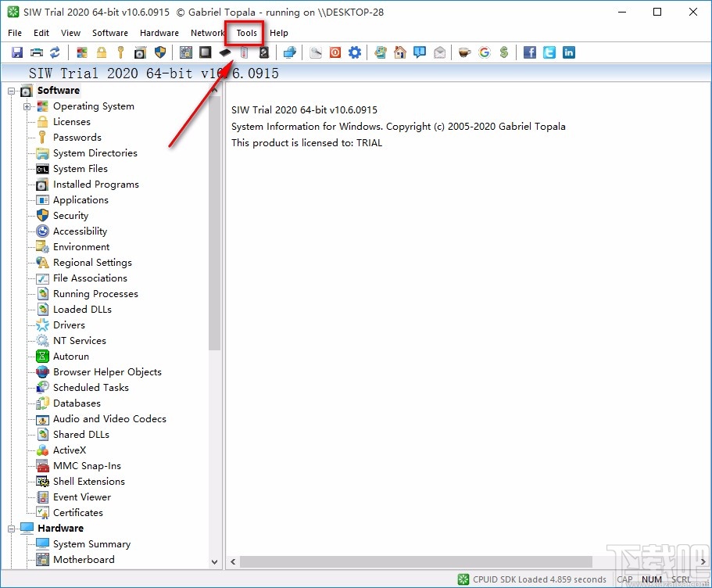Click the green dollar buy icon
The image size is (712, 588).
coord(503,52)
